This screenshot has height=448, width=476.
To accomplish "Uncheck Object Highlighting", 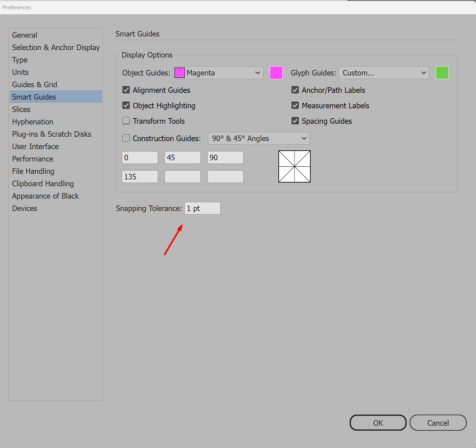I will pyautogui.click(x=126, y=106).
